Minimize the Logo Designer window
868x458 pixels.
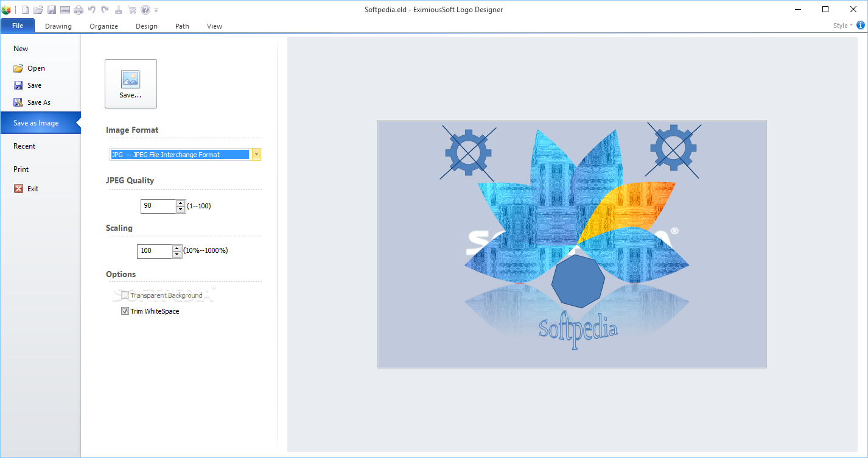pyautogui.click(x=797, y=9)
